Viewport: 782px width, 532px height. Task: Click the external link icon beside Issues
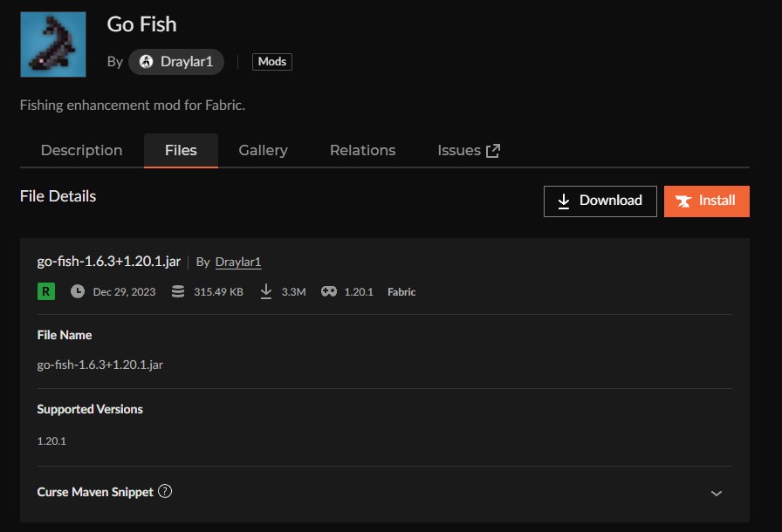[x=493, y=150]
